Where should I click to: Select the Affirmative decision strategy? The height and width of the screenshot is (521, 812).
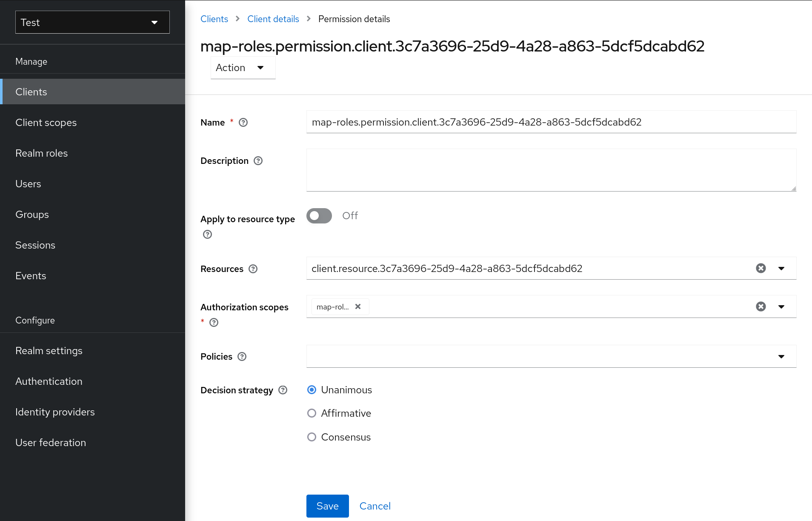tap(312, 413)
